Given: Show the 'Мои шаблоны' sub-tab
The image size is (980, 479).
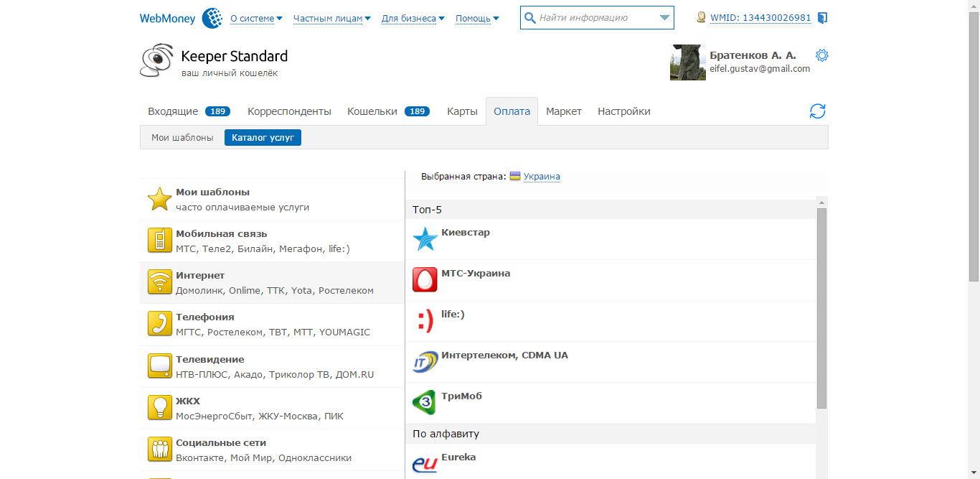Looking at the screenshot, I should point(182,137).
